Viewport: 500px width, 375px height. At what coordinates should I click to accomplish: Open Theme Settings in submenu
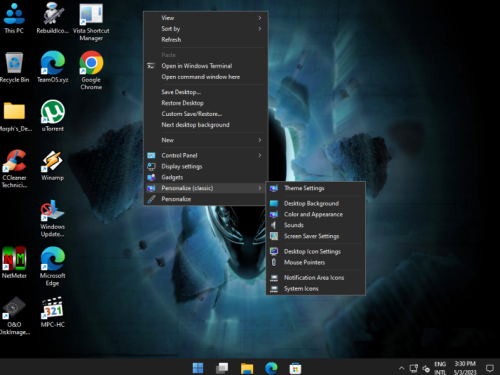(315, 188)
